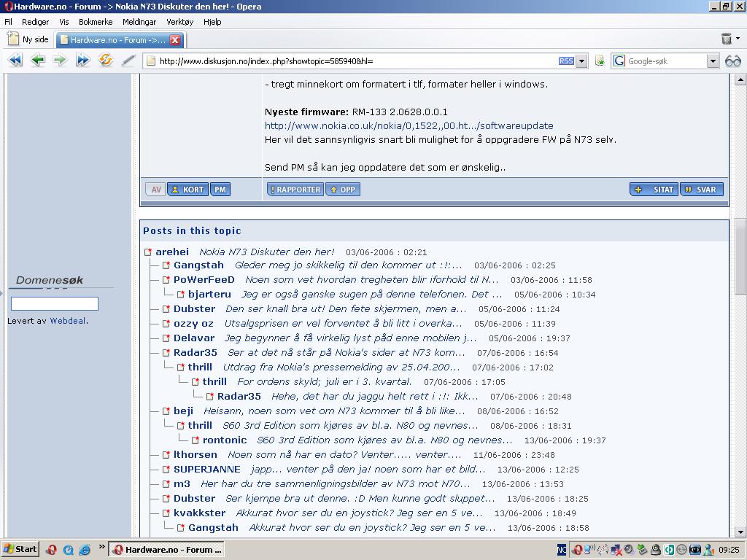Open the Webdeal link
747x560 pixels.
(68, 321)
